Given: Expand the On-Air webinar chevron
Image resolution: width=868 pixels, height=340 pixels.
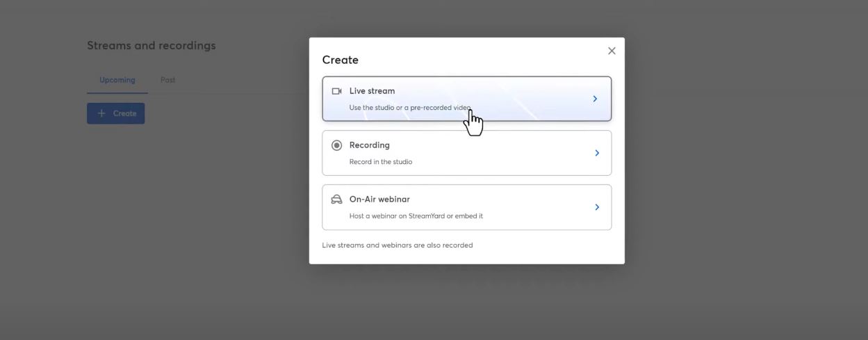Looking at the screenshot, I should [597, 207].
